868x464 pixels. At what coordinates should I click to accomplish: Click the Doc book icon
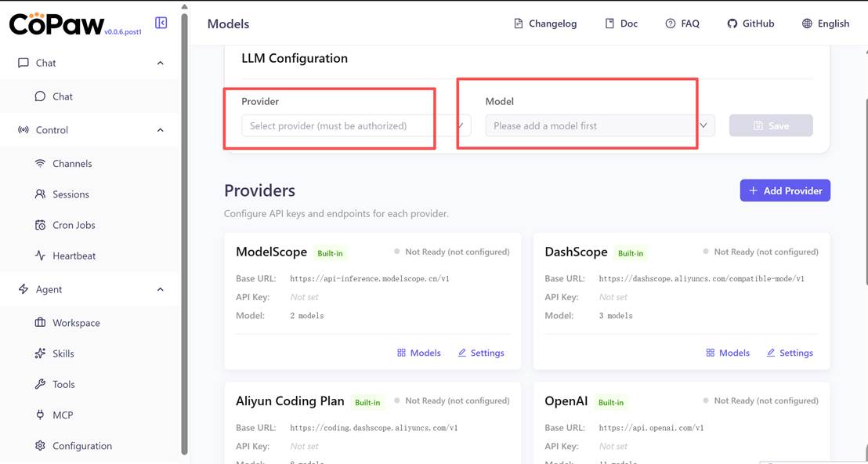pos(609,24)
